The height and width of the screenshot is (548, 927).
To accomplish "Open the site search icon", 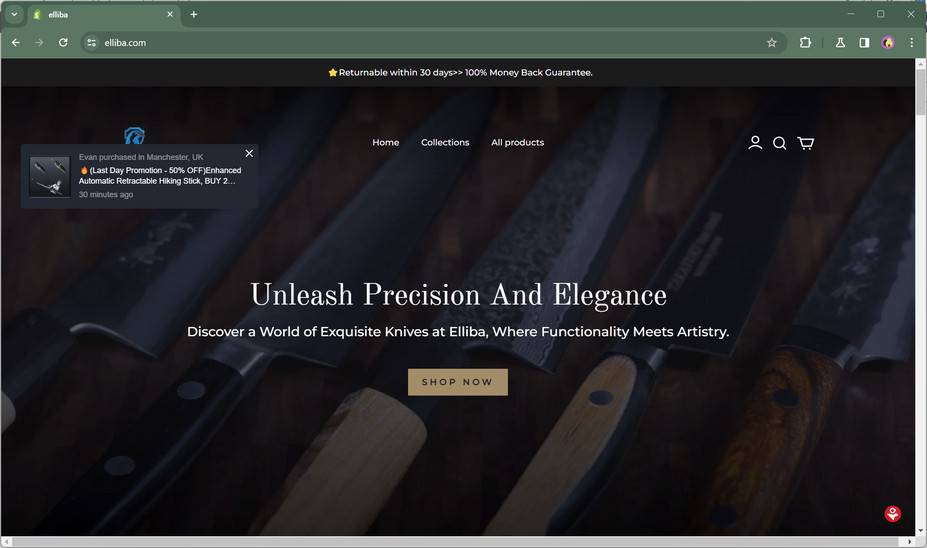I will [x=779, y=143].
